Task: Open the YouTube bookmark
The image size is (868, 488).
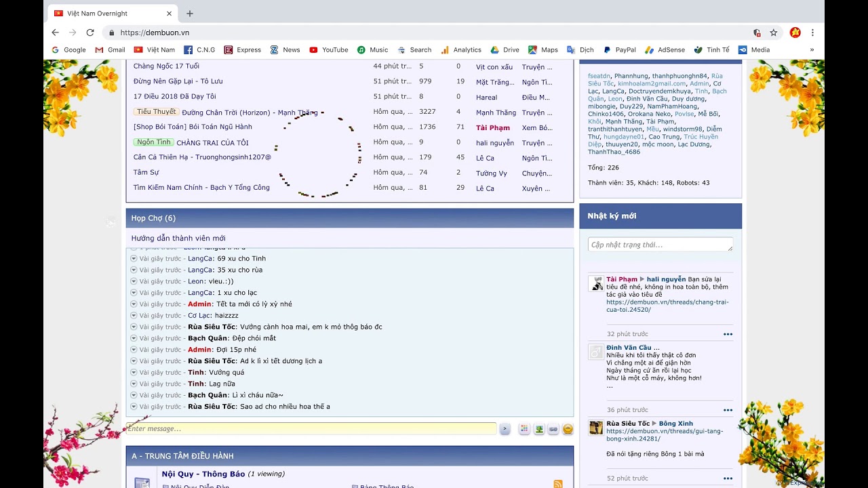Action: (328, 49)
